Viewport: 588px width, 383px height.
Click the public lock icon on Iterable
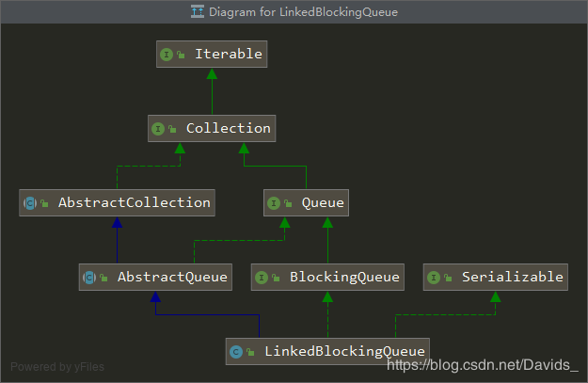tap(181, 55)
